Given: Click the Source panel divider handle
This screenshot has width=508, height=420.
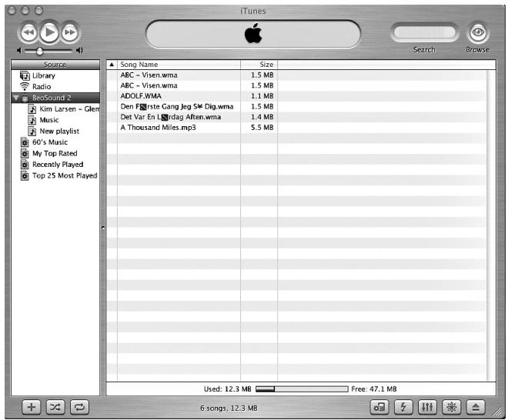Looking at the screenshot, I should 103,228.
